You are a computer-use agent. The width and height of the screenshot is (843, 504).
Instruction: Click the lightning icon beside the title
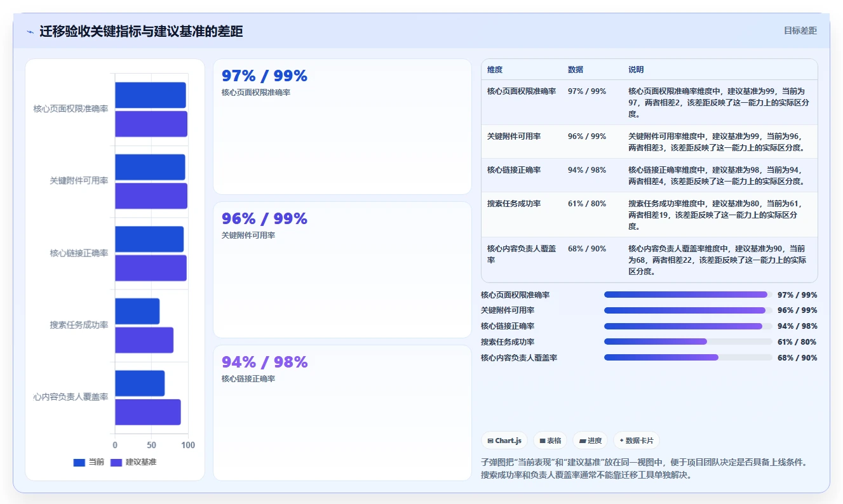click(x=30, y=32)
